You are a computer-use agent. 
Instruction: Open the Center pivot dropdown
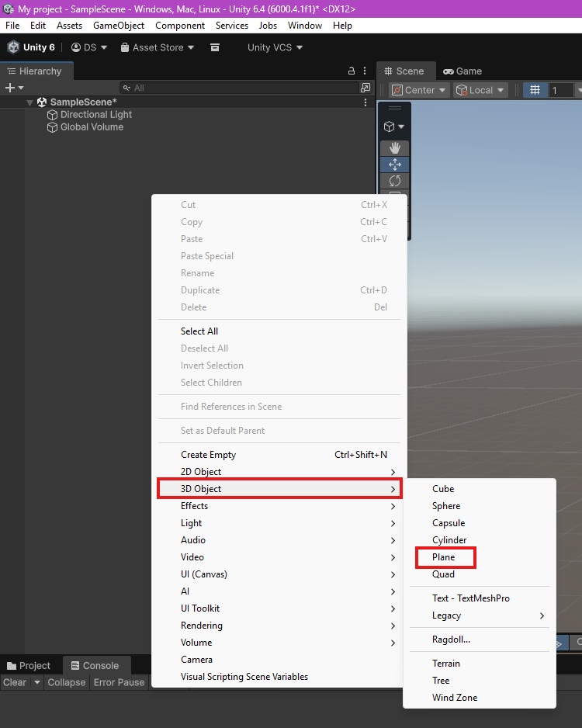pyautogui.click(x=419, y=90)
